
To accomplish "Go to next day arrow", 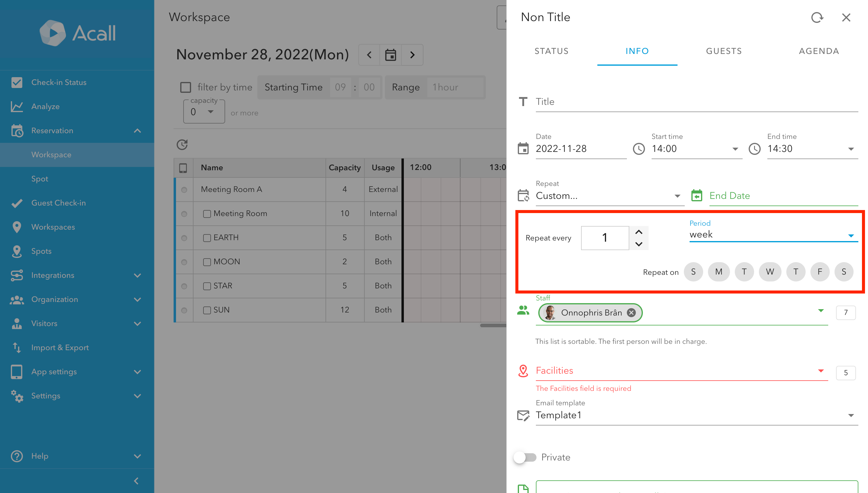I will pos(412,55).
